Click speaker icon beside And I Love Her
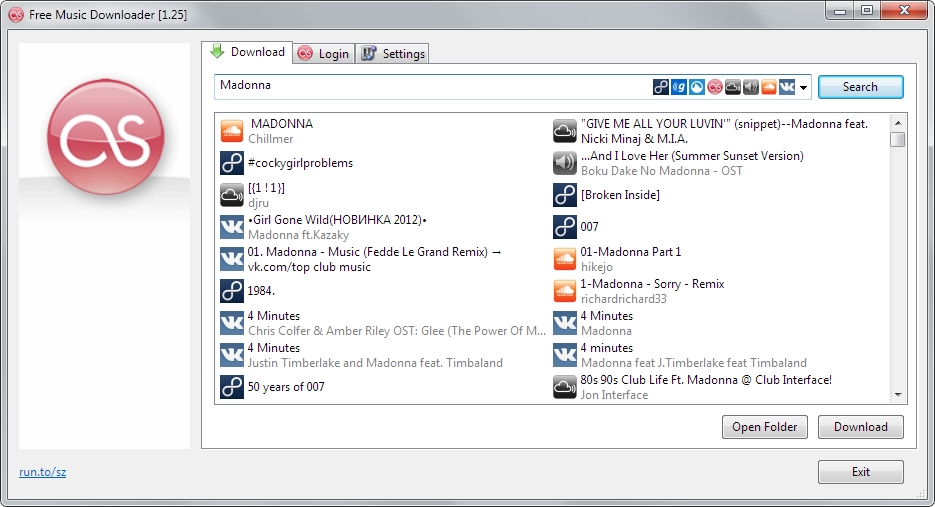Screen dimensions: 935x507 [x=565, y=163]
